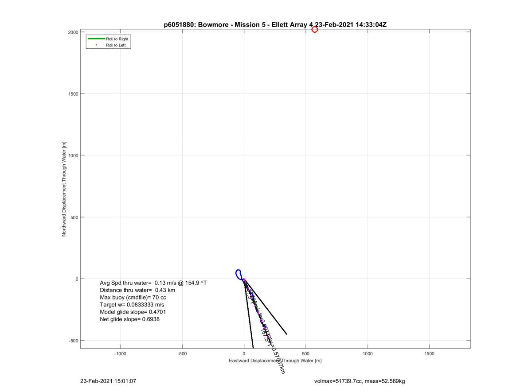Click the y-axis tick label 1000
532x392 pixels.
[x=73, y=155]
